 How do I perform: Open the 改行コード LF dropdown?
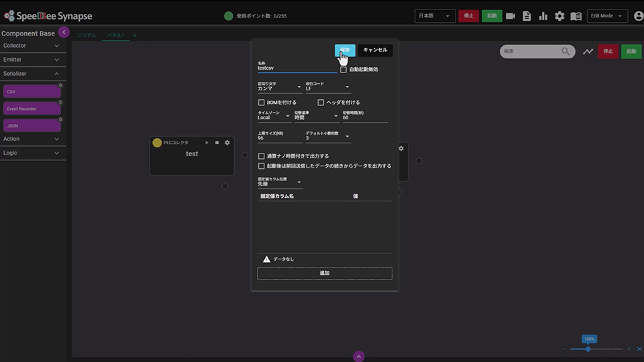coord(328,88)
